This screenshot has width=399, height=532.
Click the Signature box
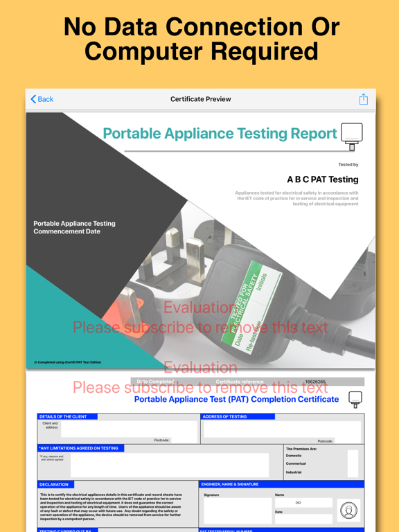[238, 511]
